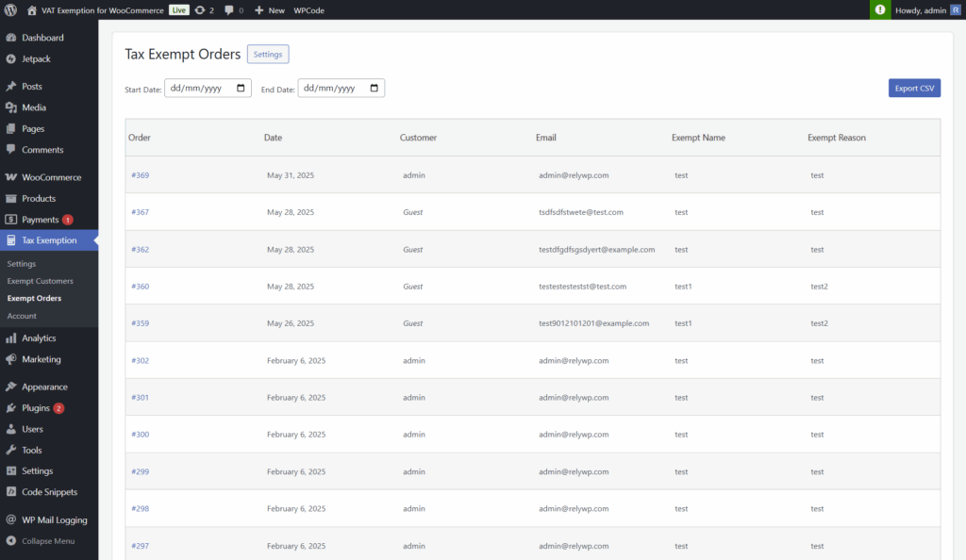Open the Account submenu item
Screen dimensions: 966x560
coord(23,316)
